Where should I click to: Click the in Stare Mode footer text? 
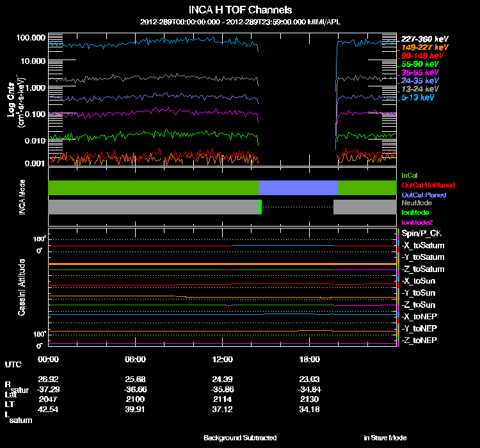[x=385, y=438]
